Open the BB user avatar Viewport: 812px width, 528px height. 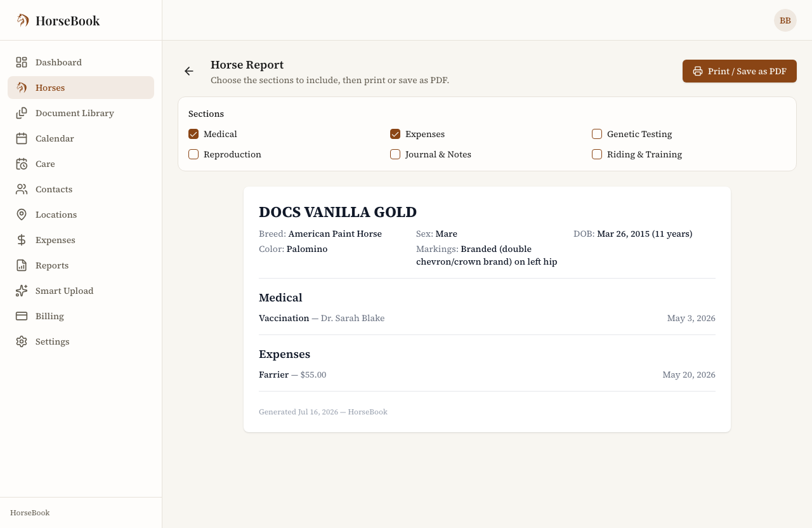click(x=785, y=20)
